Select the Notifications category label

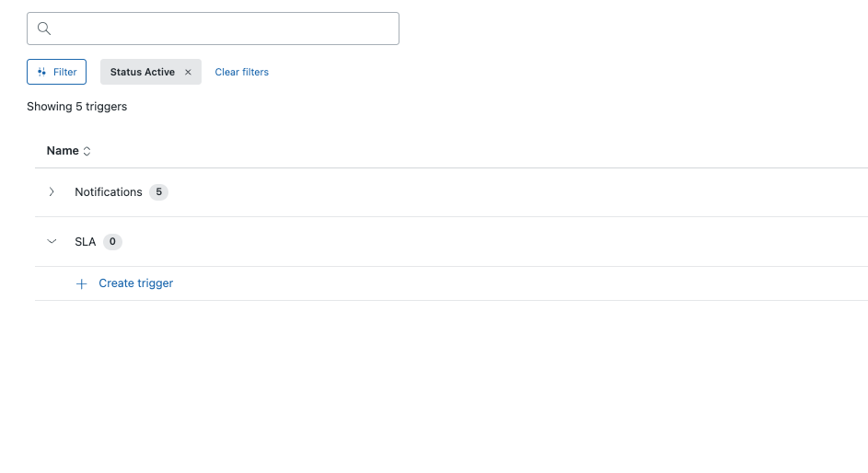pyautogui.click(x=109, y=192)
